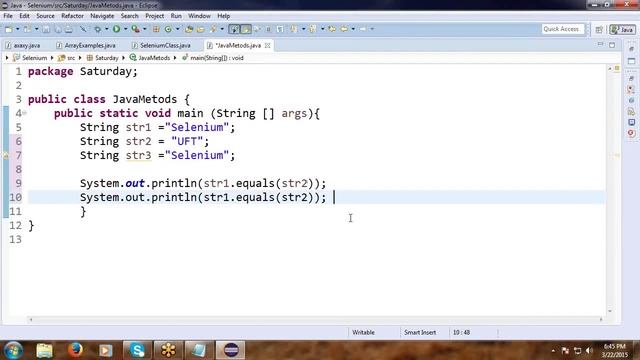Viewport: 640px width, 360px height.
Task: Click the 10 : 48 cursor position
Action: click(x=461, y=332)
